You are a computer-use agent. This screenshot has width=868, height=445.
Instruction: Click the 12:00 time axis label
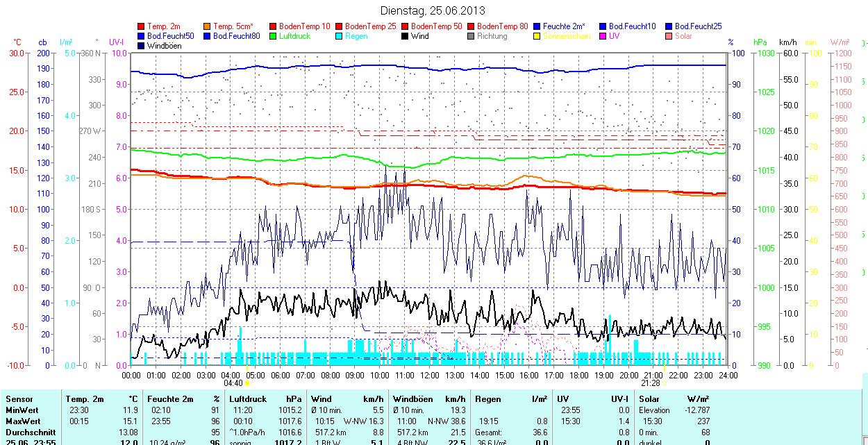tap(430, 375)
